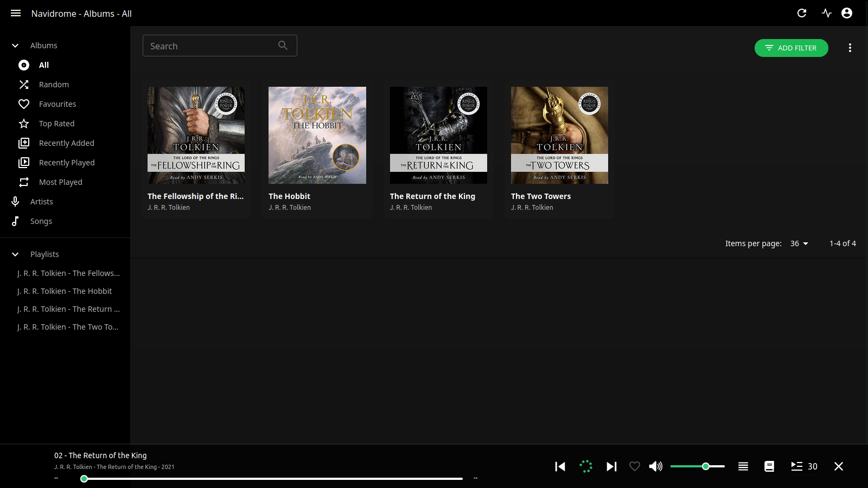
Task: Open the play queue list icon
Action: [743, 466]
